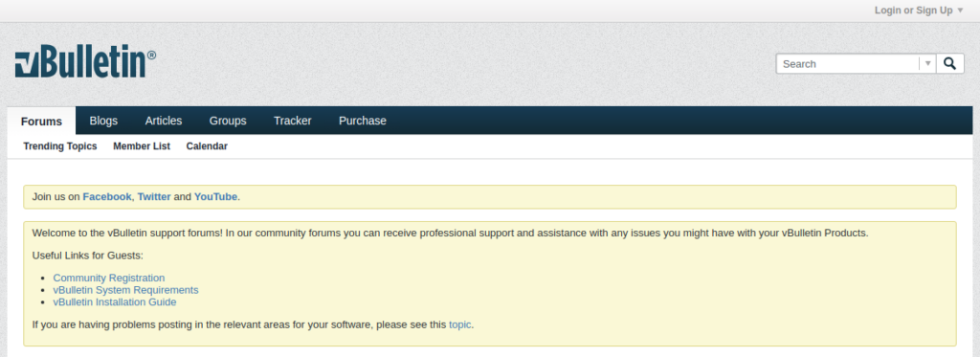This screenshot has width=980, height=357.
Task: Click 'Useful Links for Guests:' text
Action: click(x=87, y=256)
